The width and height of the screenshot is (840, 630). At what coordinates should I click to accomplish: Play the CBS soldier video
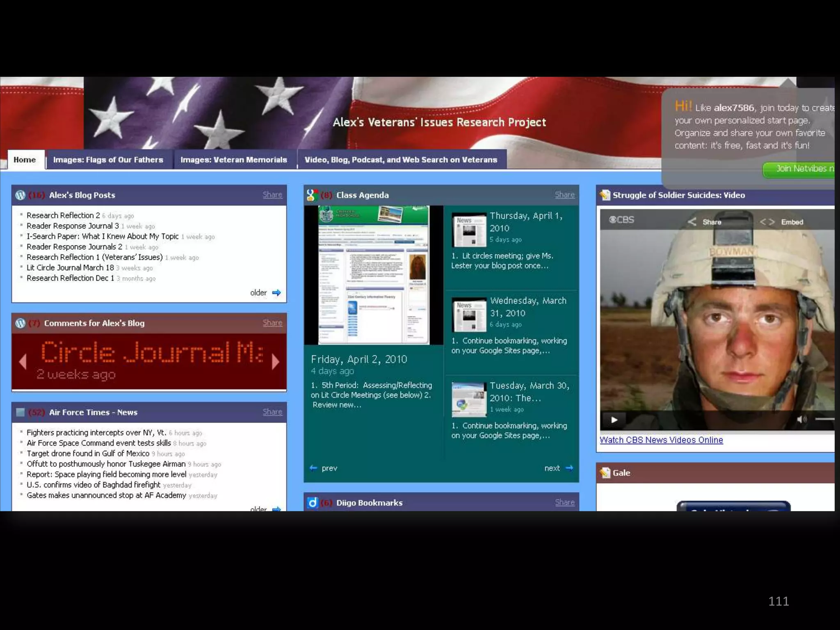(614, 420)
